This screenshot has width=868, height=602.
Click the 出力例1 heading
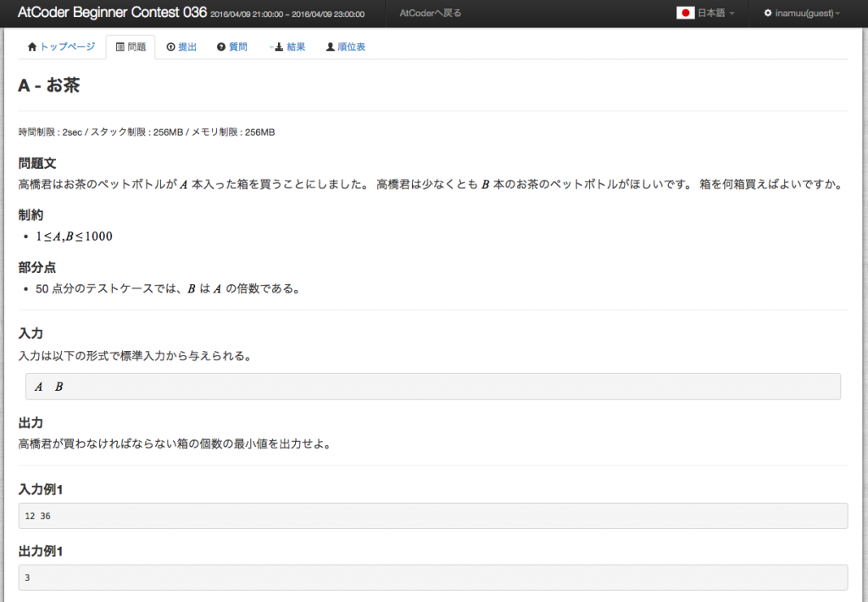point(41,552)
